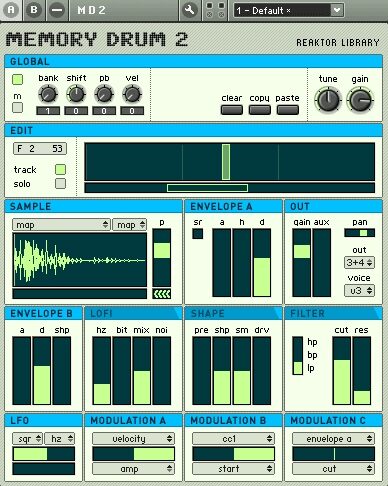This screenshot has height=486, width=388.
Task: Open the preset dropdown arrow
Action: tap(337, 10)
